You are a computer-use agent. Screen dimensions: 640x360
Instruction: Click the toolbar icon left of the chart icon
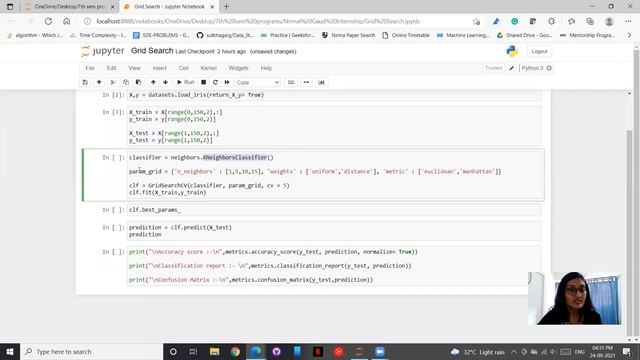point(307,82)
